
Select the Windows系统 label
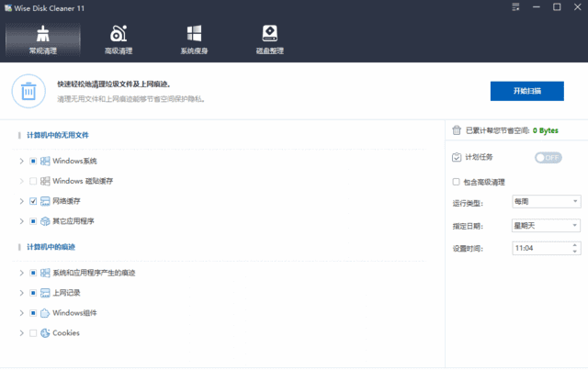tap(74, 162)
